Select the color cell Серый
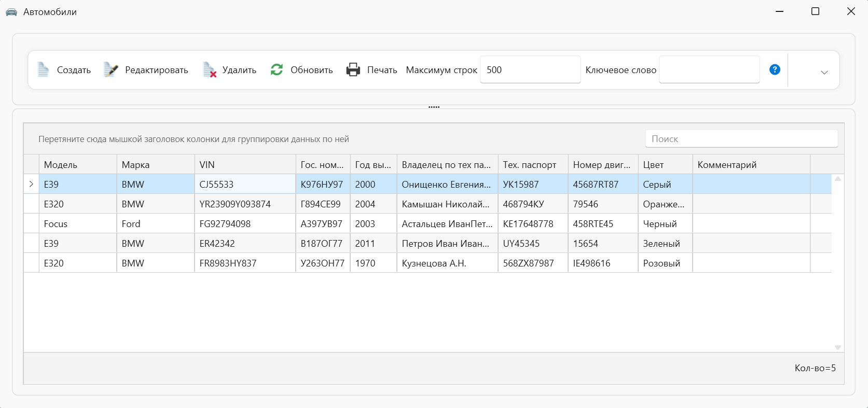Screen dimensions: 868x408 pyautogui.click(x=666, y=184)
